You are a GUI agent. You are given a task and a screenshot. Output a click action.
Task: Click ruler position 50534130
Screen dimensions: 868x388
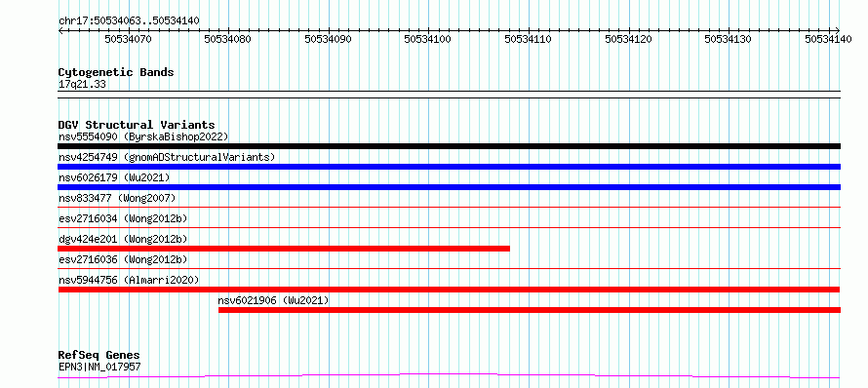(x=728, y=39)
